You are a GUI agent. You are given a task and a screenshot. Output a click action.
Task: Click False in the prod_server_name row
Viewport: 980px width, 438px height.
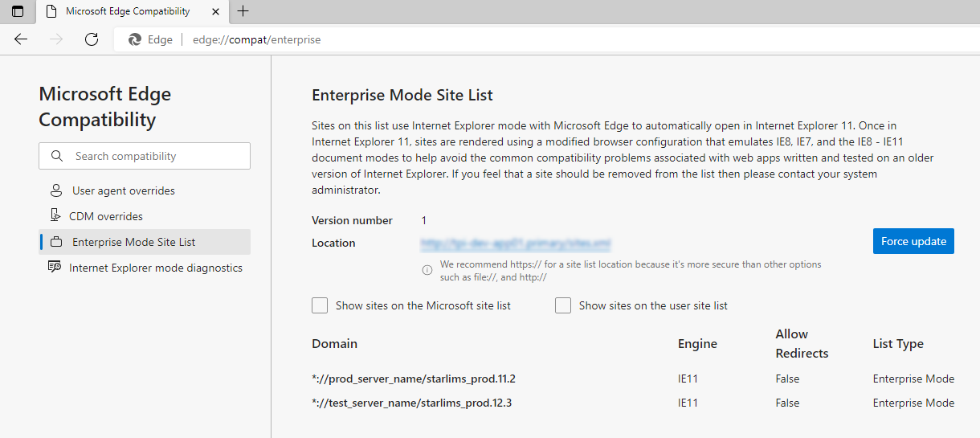click(787, 379)
